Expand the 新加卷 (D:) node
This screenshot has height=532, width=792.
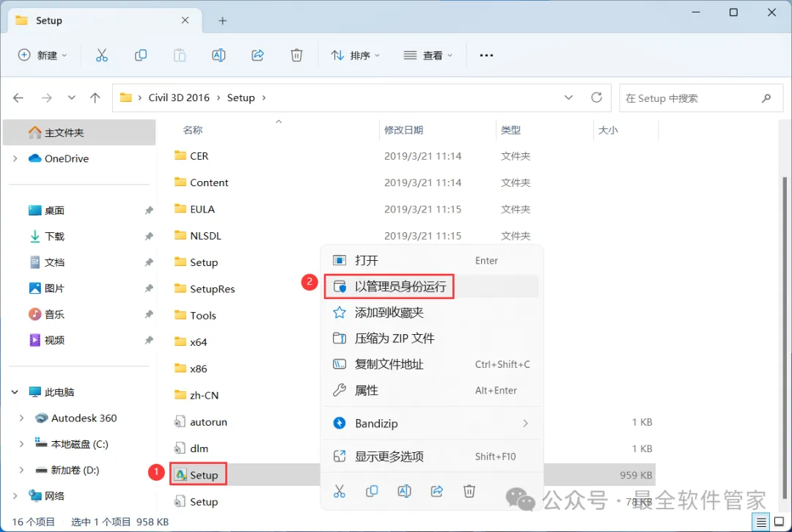click(21, 470)
